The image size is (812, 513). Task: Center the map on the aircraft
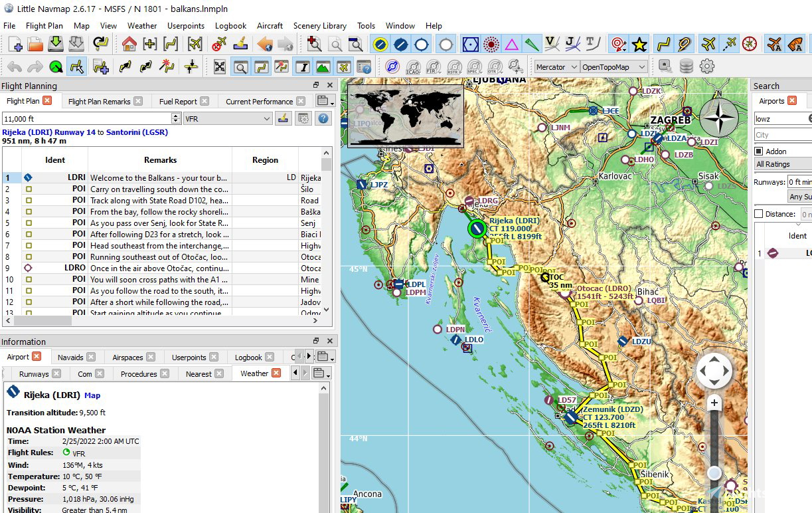[195, 45]
